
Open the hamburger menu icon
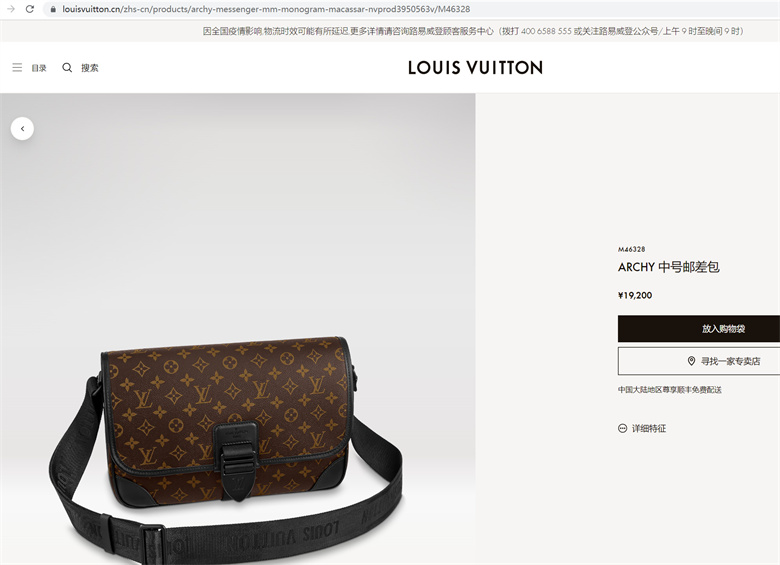coord(17,67)
